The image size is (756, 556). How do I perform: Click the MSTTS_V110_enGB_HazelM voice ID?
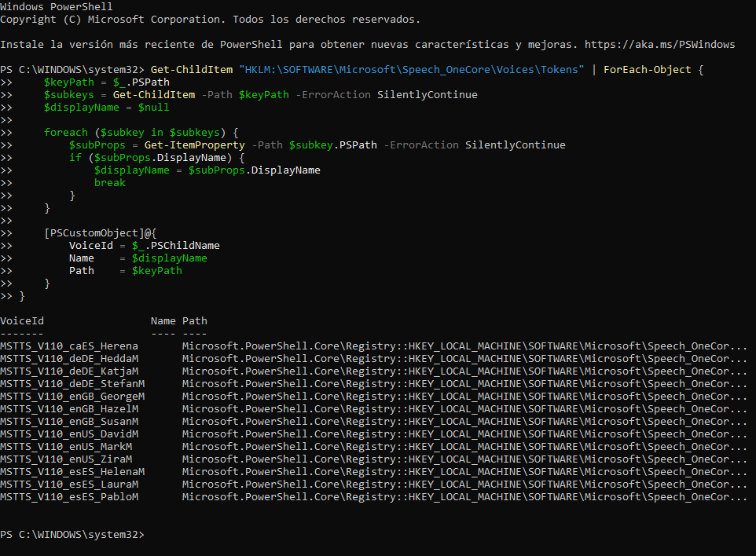point(69,409)
